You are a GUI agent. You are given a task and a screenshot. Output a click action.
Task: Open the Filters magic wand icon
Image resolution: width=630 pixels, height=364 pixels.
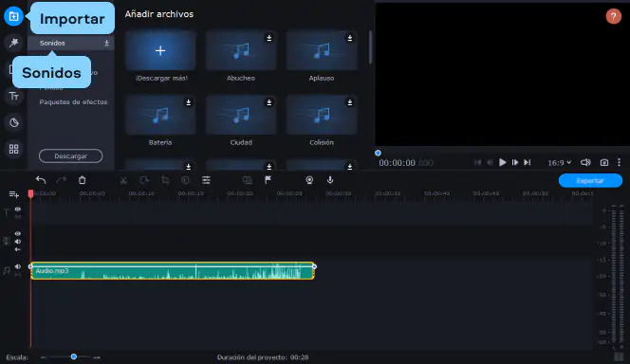pos(13,43)
